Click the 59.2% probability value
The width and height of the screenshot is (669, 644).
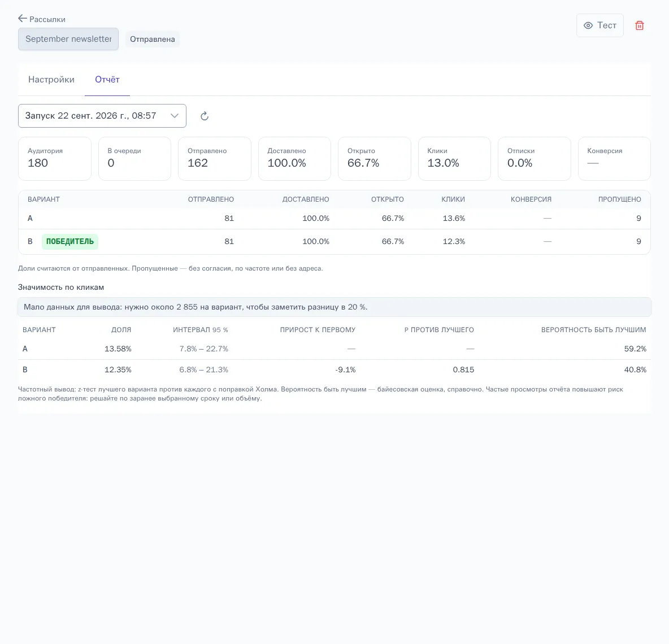pyautogui.click(x=635, y=349)
